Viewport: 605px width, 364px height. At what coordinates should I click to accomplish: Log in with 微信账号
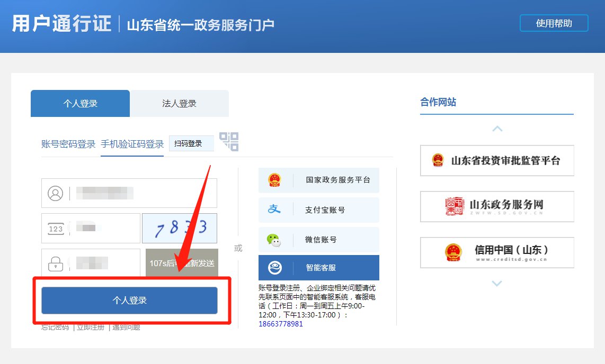point(319,240)
